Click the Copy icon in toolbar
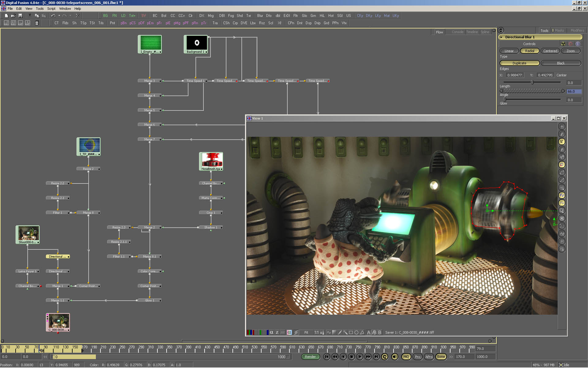Screen dimensions: 588x368 37,16
